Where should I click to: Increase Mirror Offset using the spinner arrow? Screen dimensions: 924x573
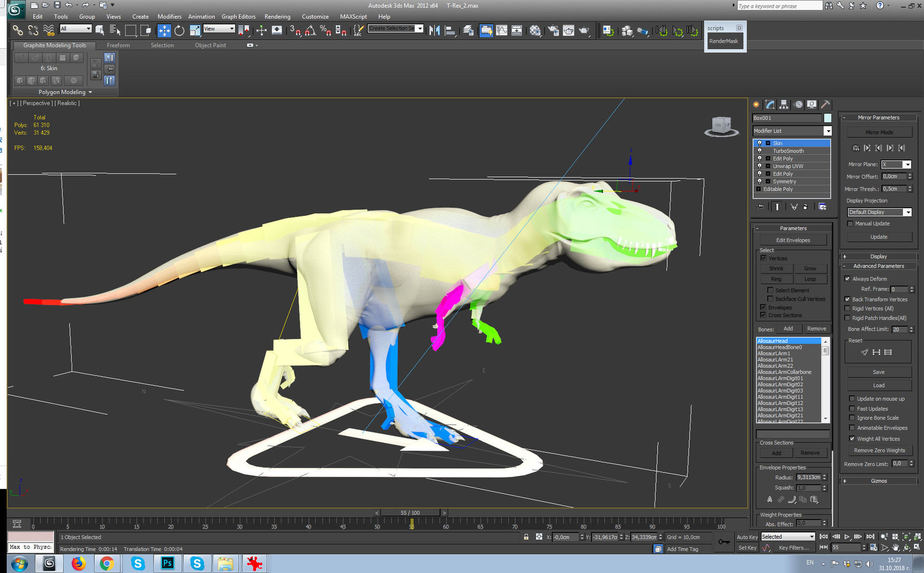tap(910, 174)
